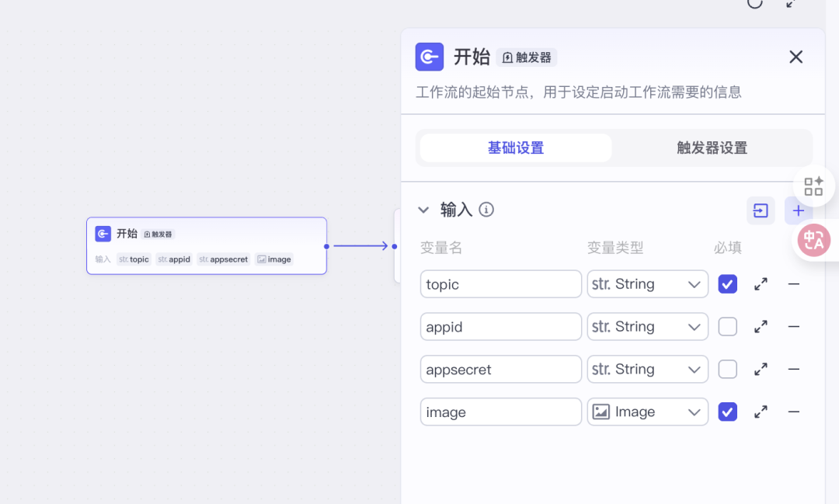The height and width of the screenshot is (504, 839).
Task: Click the info icon next to 输入
Action: (486, 210)
